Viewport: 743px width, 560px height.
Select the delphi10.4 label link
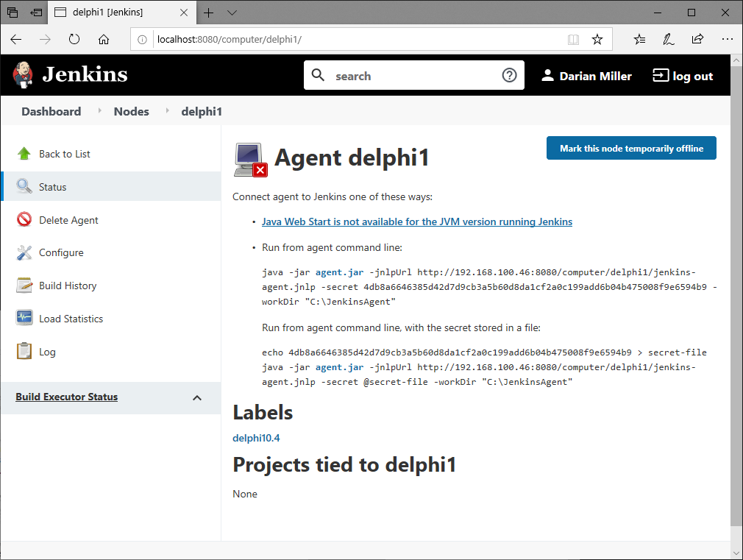point(256,438)
